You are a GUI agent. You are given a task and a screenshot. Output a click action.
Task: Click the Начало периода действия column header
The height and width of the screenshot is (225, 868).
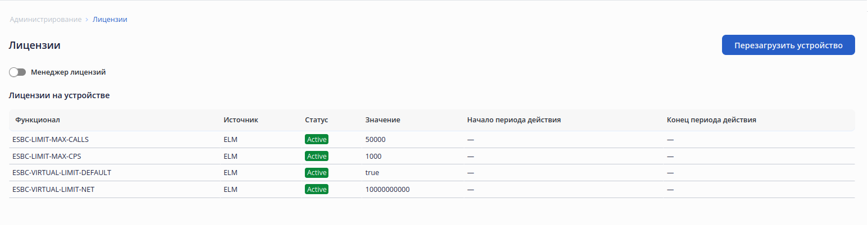pos(514,120)
